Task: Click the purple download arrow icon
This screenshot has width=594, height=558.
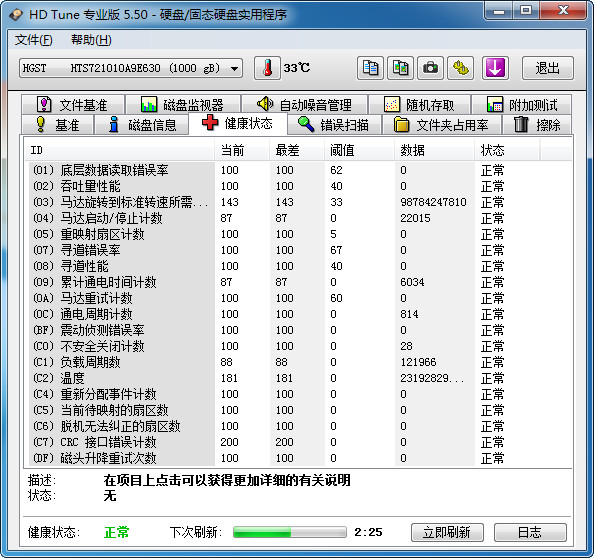Action: pyautogui.click(x=495, y=68)
